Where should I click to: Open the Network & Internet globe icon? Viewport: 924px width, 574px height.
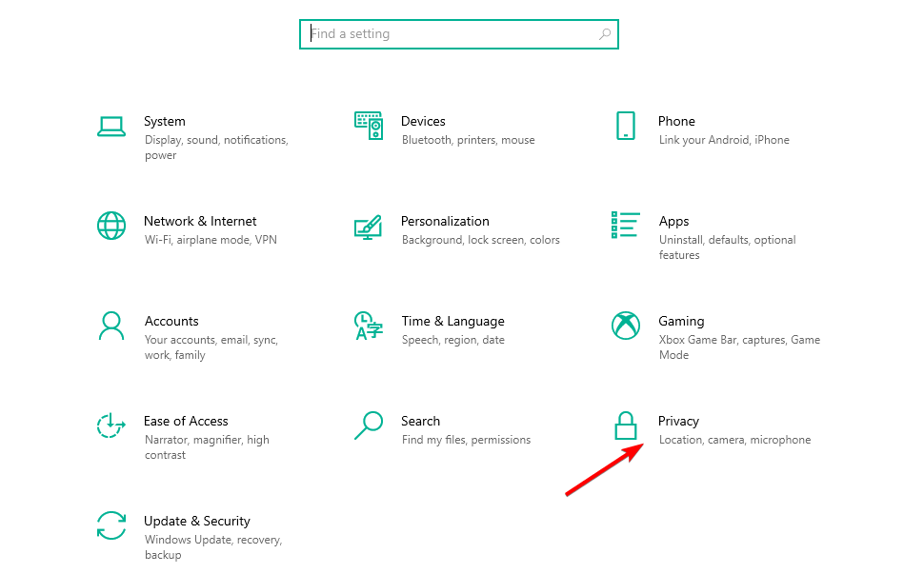[x=110, y=226]
